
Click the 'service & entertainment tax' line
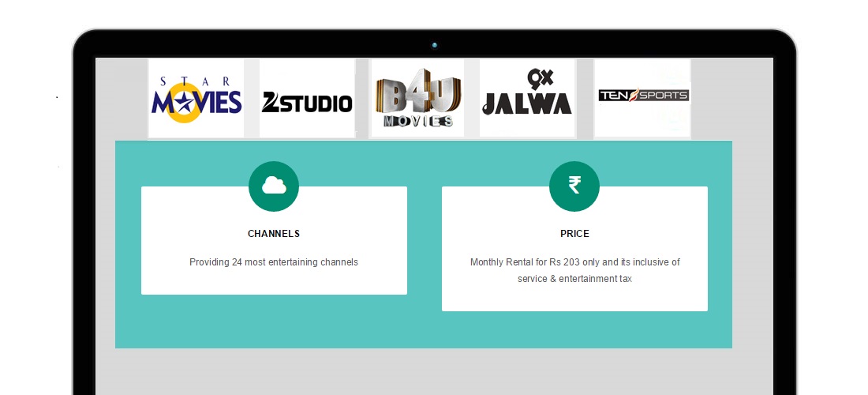pyautogui.click(x=574, y=279)
